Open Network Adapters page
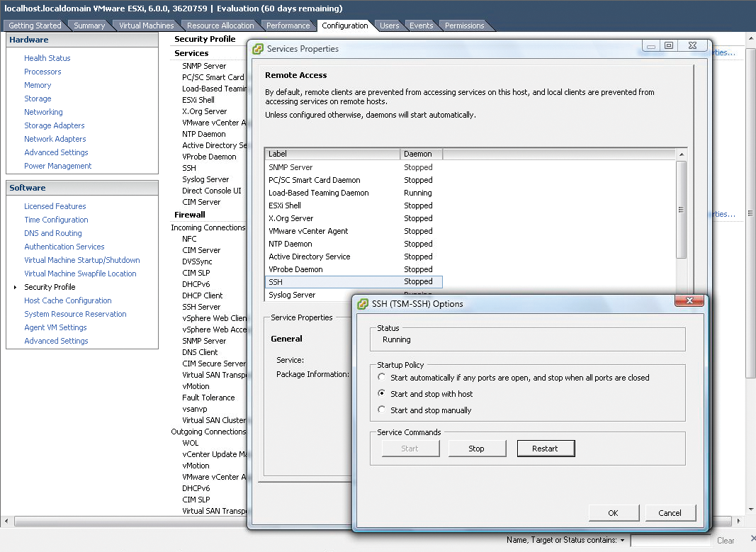This screenshot has width=756, height=552. click(x=55, y=139)
